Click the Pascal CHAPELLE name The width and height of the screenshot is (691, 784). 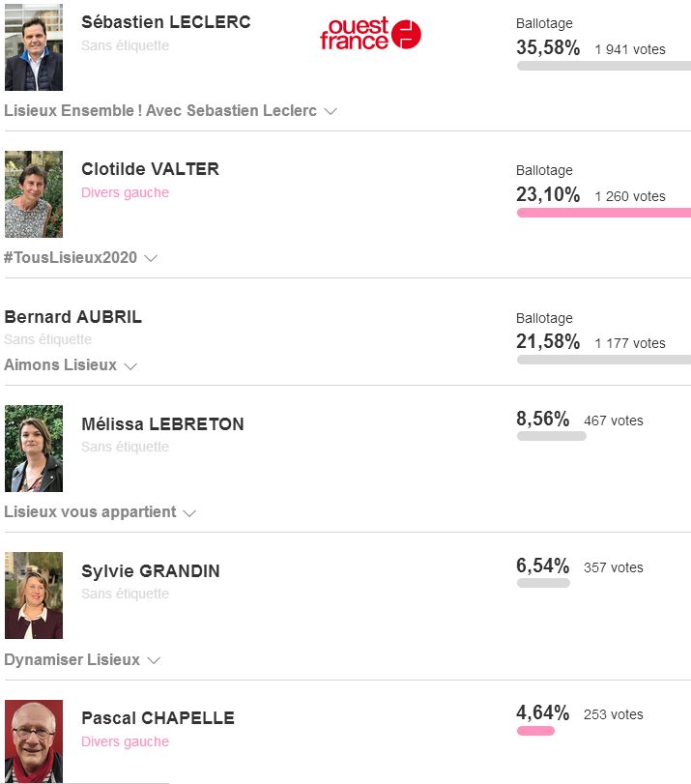[x=158, y=718]
